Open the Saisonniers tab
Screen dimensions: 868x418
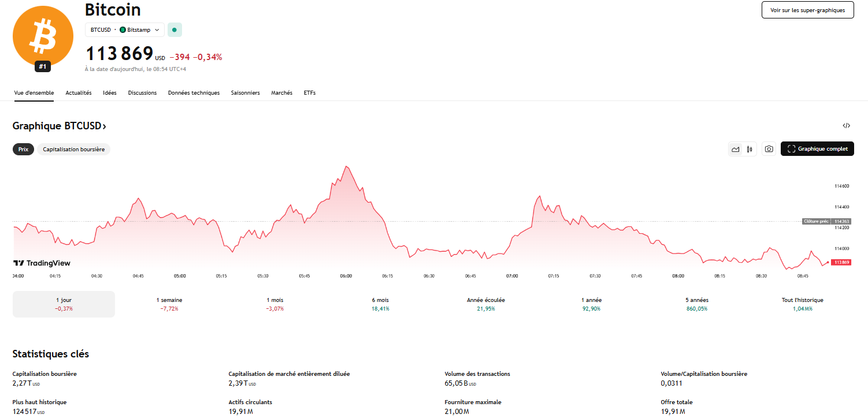[x=246, y=92]
